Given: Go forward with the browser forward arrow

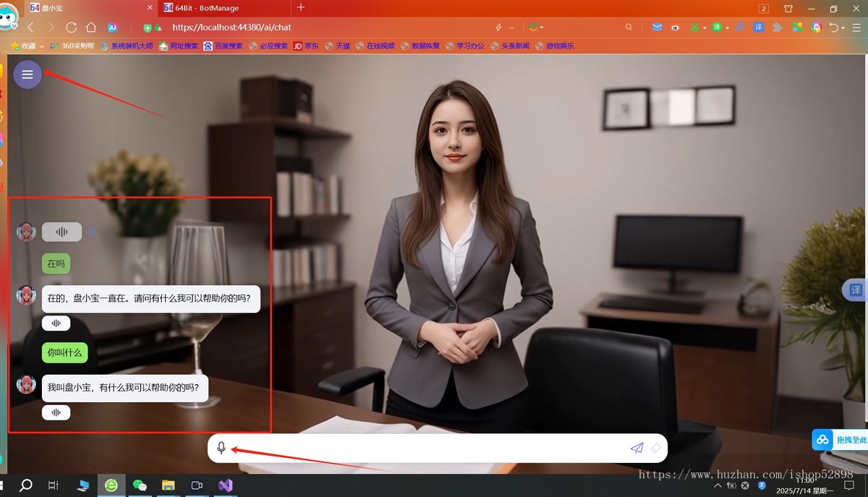Looking at the screenshot, I should 51,27.
